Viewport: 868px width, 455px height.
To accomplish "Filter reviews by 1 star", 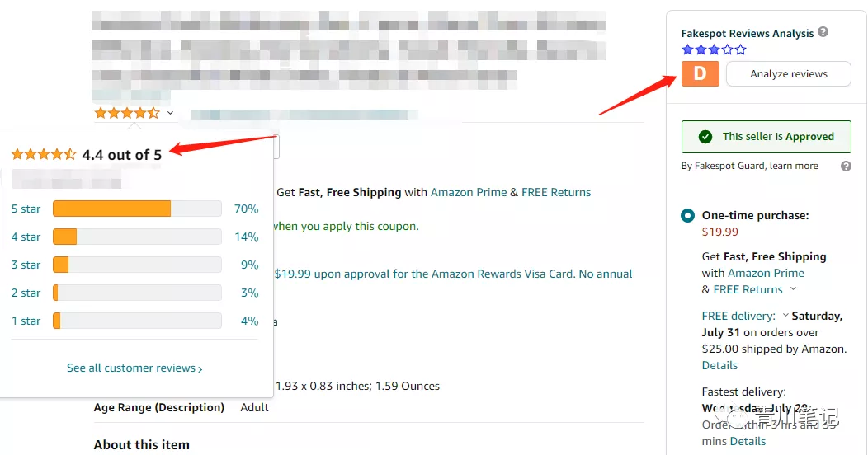I will (26, 321).
